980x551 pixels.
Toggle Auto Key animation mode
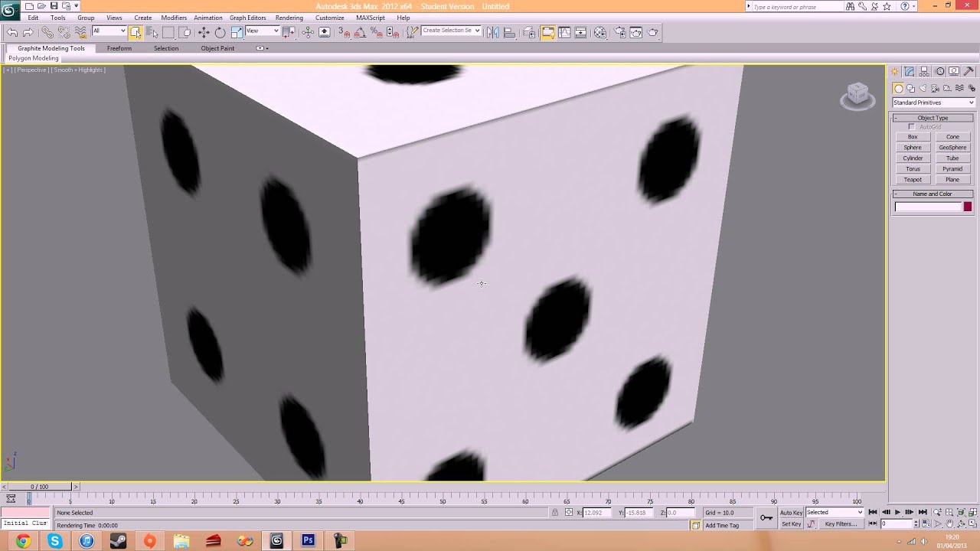pos(791,513)
